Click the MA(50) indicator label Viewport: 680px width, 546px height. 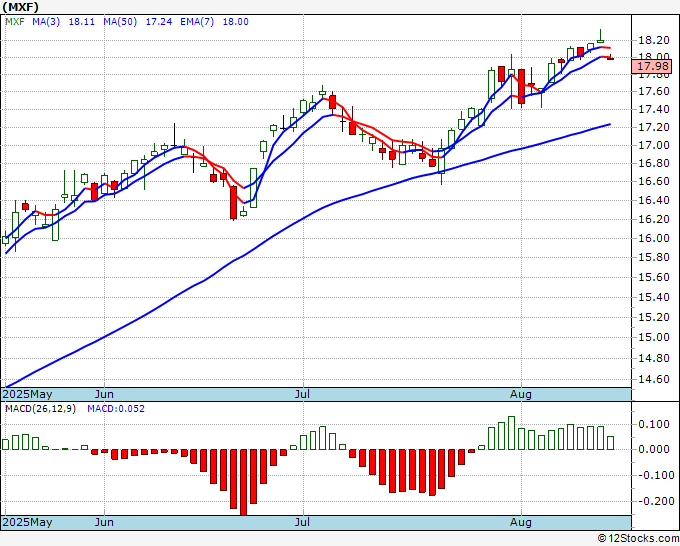(x=120, y=22)
